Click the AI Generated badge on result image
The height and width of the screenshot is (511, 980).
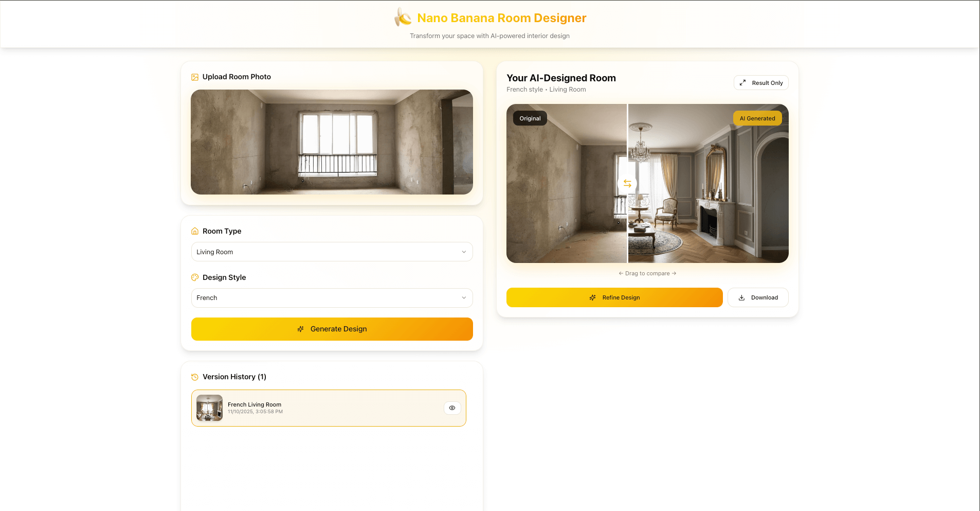[x=757, y=118]
